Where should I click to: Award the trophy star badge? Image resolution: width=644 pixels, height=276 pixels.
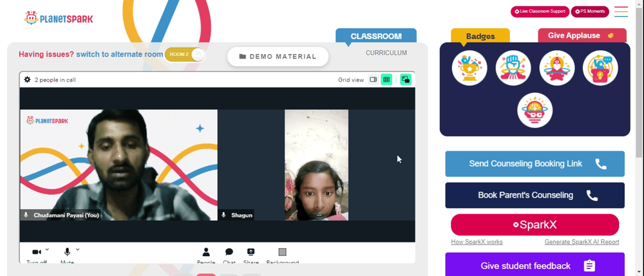[469, 68]
